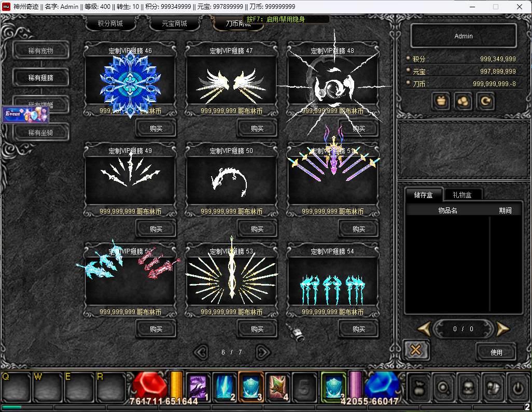Screen dimensions: 532x412
Task: Click the power icon in bottom-right menu
Action: (517, 387)
